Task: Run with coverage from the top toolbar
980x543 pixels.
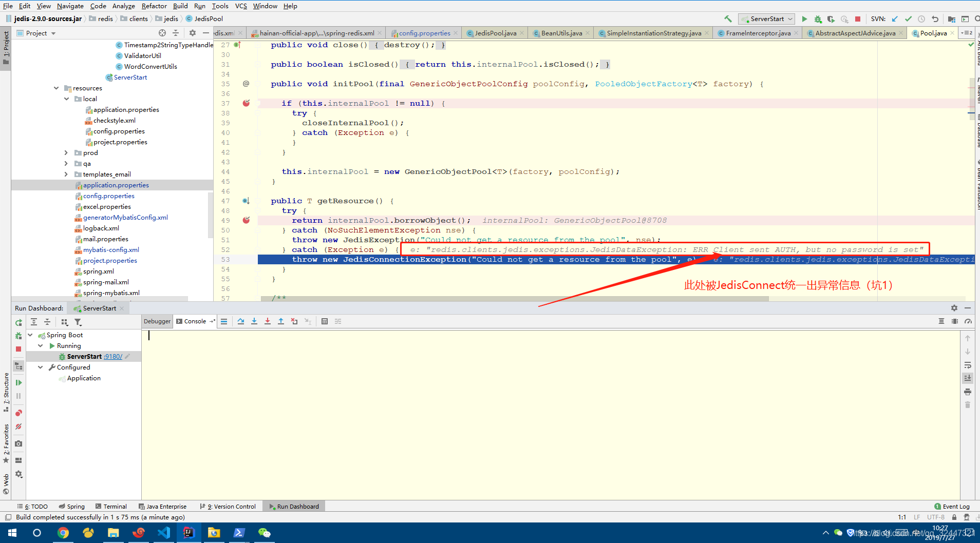Action: [x=831, y=19]
